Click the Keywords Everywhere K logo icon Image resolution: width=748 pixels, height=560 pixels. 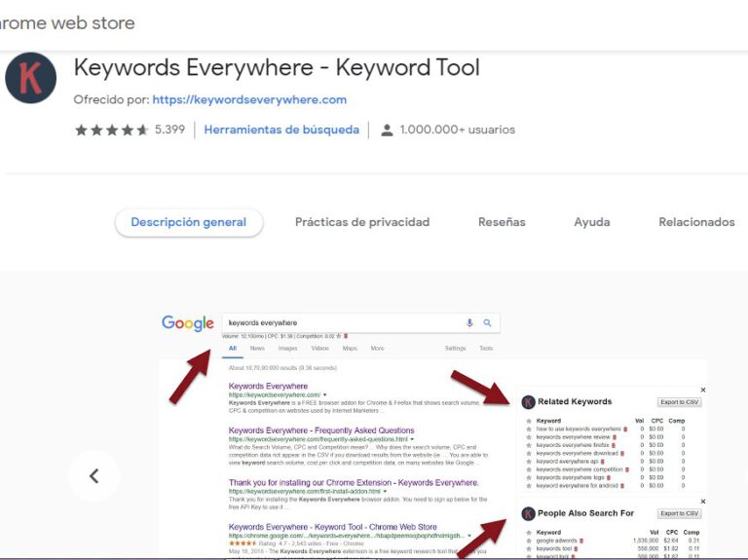(x=30, y=78)
